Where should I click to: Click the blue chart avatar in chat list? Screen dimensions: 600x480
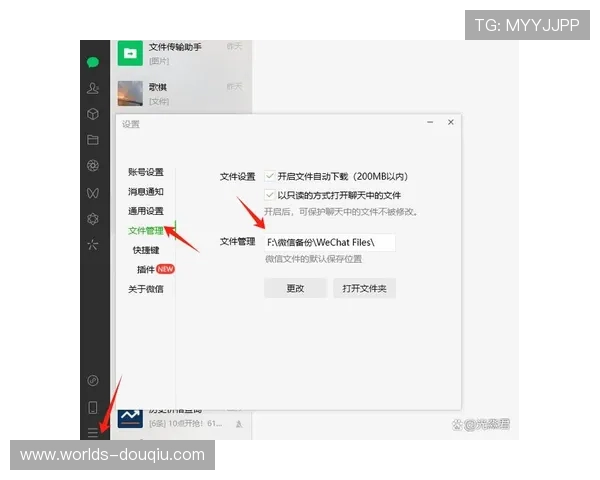pos(130,418)
